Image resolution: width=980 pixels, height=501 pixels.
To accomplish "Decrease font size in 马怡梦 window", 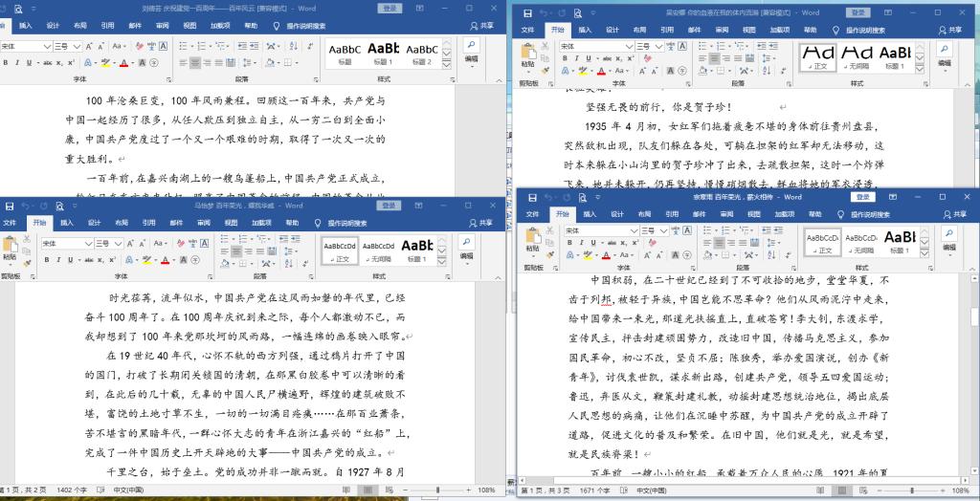I will [142, 243].
